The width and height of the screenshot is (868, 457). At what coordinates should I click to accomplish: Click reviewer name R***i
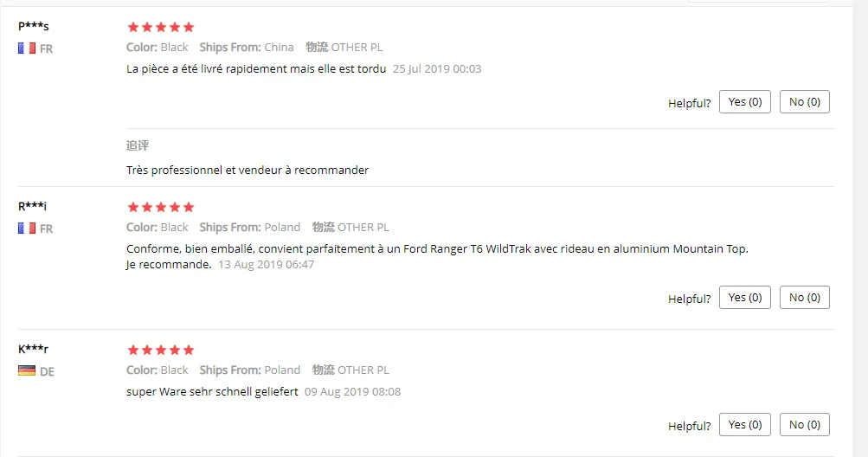click(33, 206)
